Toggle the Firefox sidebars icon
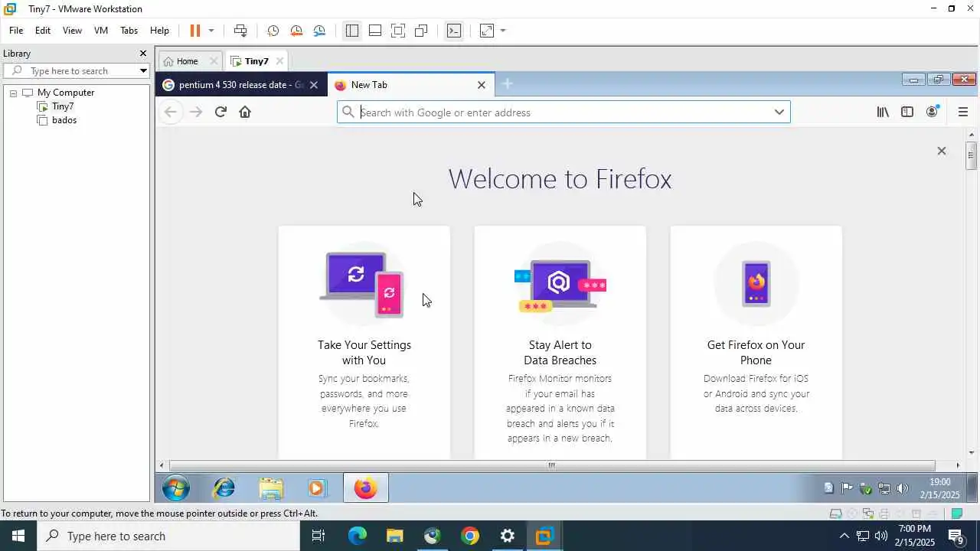This screenshot has width=980, height=551. (907, 112)
